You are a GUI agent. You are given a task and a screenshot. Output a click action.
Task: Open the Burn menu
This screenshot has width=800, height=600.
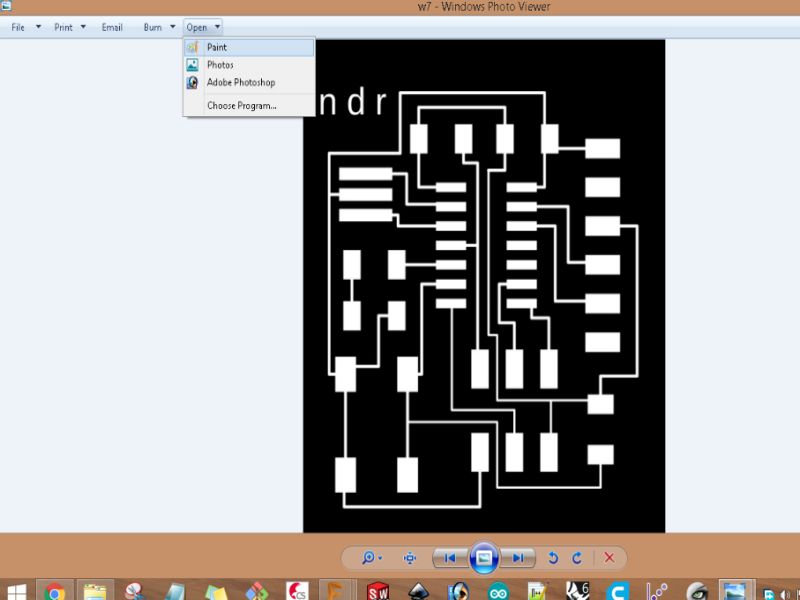[153, 27]
